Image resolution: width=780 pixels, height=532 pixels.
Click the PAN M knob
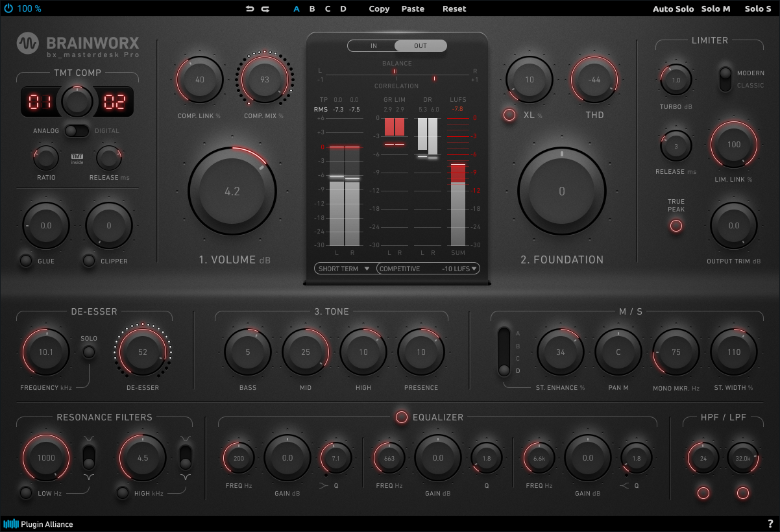[618, 352]
